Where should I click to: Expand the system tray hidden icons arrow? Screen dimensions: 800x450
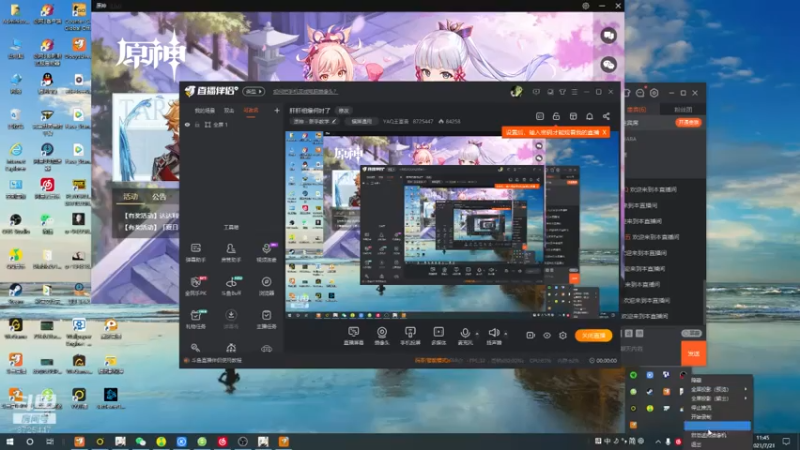point(658,441)
